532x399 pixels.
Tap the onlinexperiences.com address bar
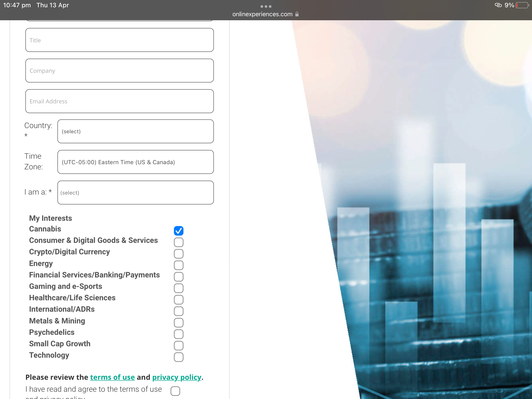point(262,14)
